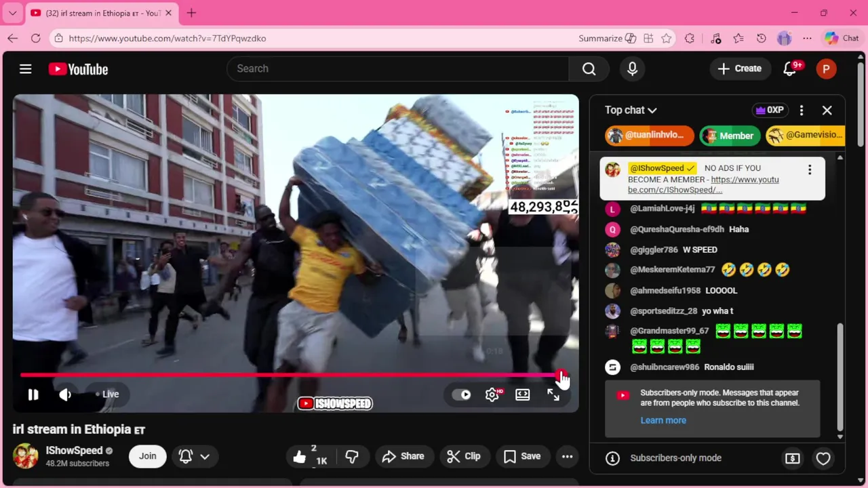Viewport: 868px width, 488px height.
Task: Dislike the video with thumbs down
Action: pos(352,456)
